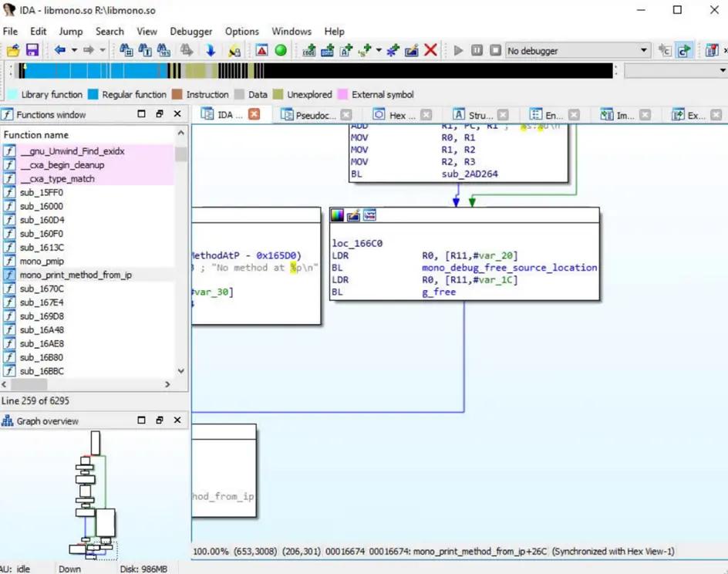This screenshot has height=574, width=728.
Task: Switch to the Hex view tab
Action: 397,115
